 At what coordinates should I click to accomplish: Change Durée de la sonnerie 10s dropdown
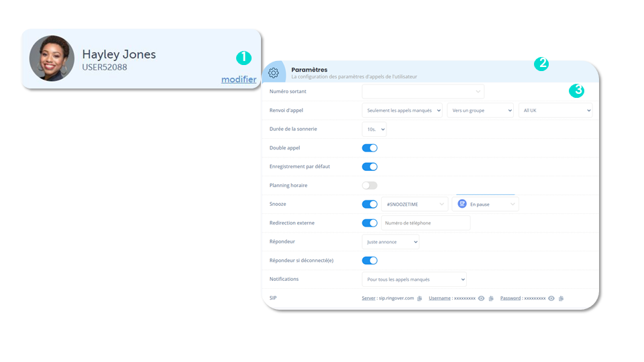tap(374, 129)
